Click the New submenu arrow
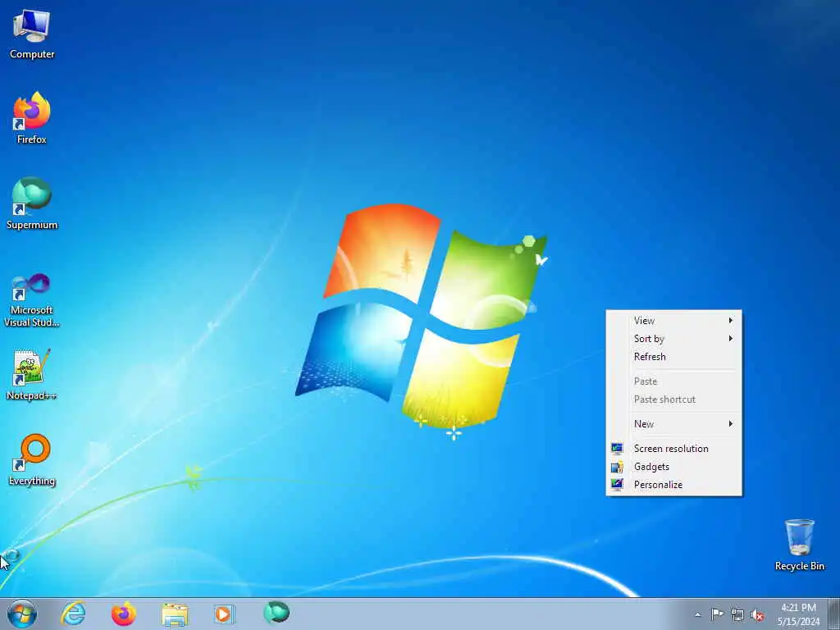This screenshot has width=840, height=630. pos(730,424)
